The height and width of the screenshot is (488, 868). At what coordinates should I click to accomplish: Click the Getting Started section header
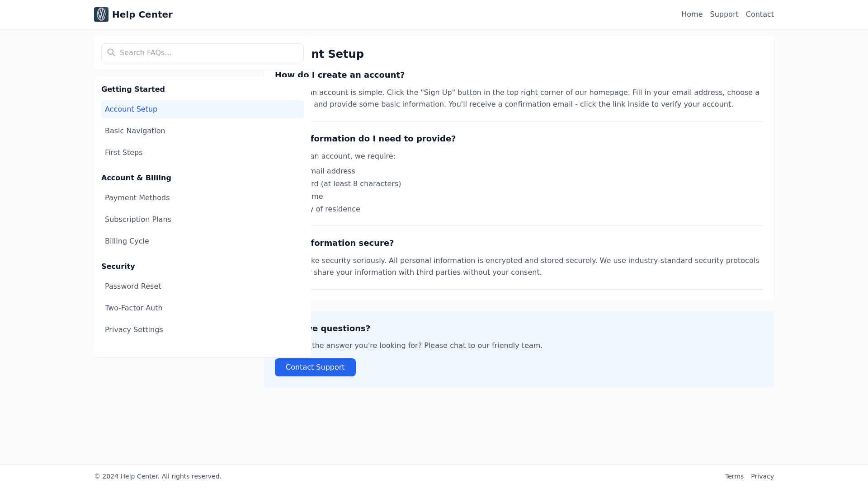coord(133,89)
